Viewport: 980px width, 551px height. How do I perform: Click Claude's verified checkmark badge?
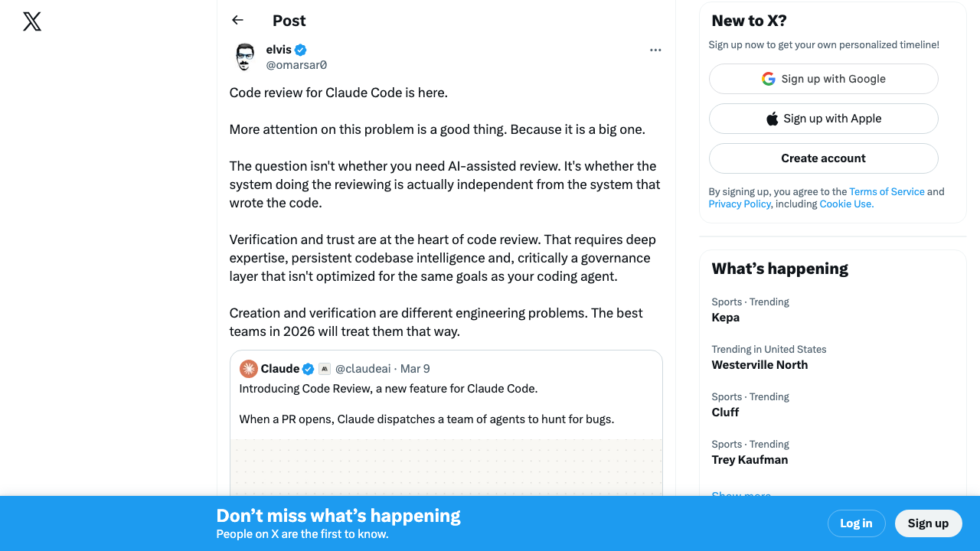tap(308, 369)
